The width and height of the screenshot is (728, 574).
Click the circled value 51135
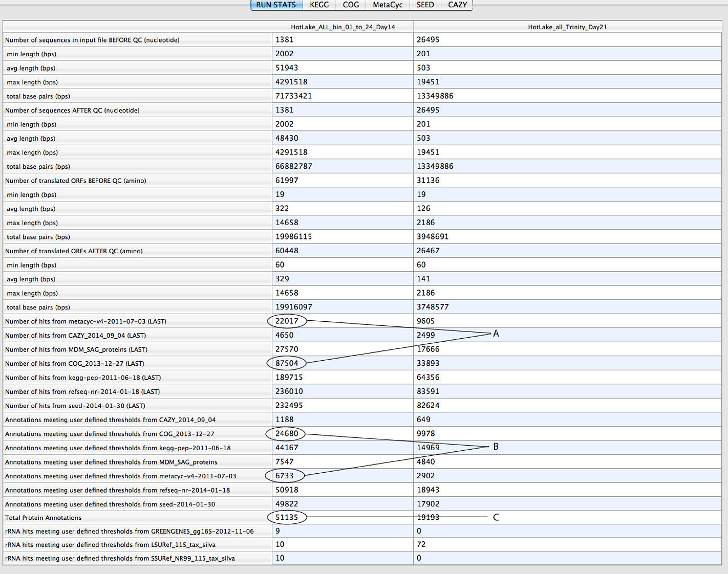287,518
